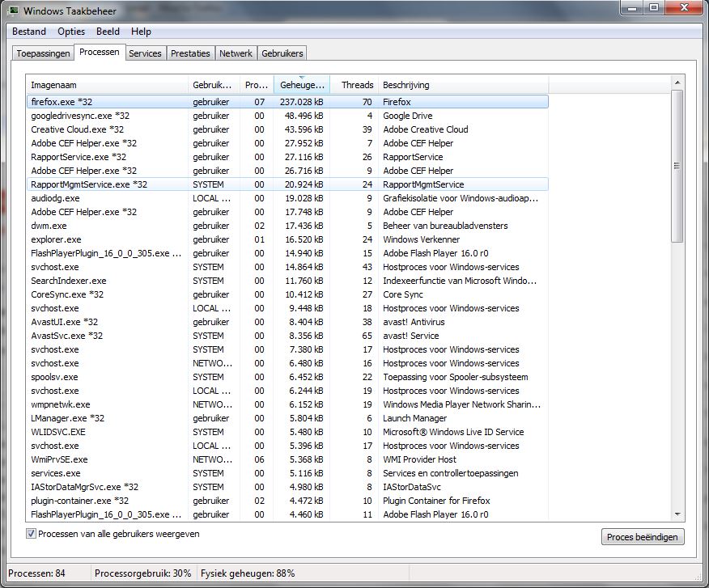Open the Bestand menu
709x588 pixels.
(x=29, y=32)
